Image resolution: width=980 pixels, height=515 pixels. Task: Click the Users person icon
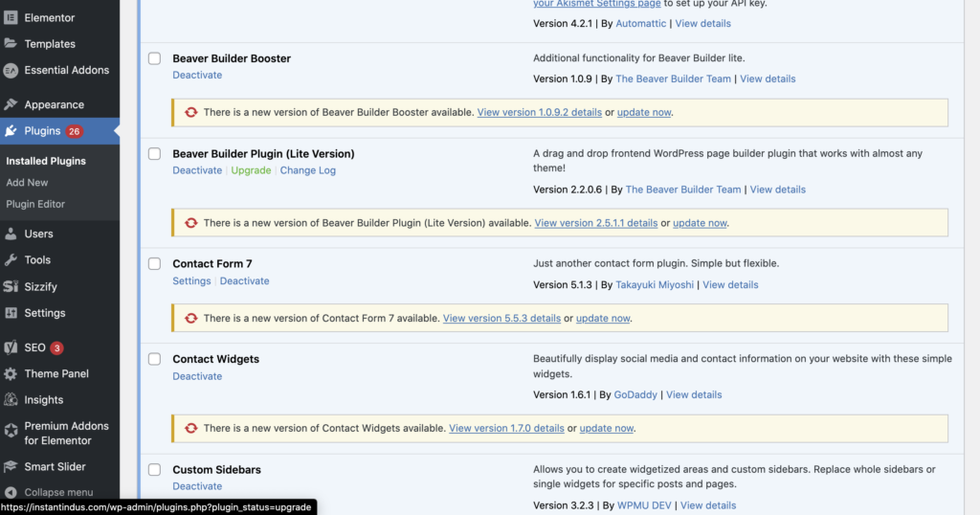point(11,234)
